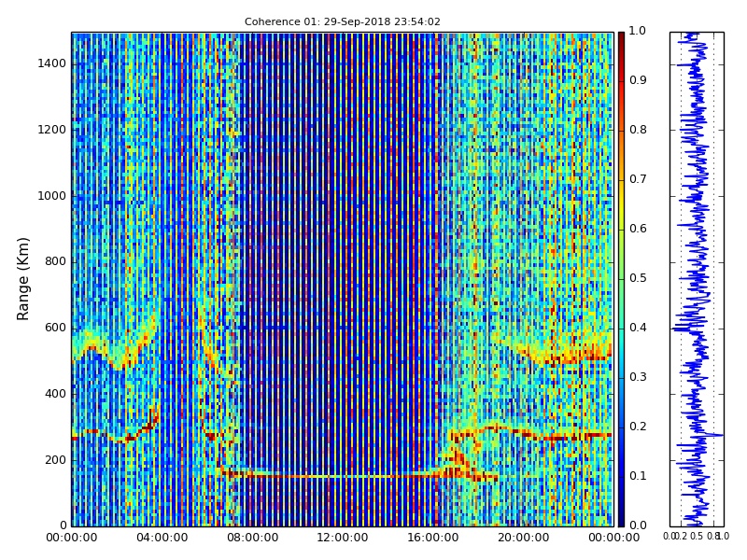Click the 1400 range tick label
Viewport: 747px width, 560px height.
click(52, 63)
